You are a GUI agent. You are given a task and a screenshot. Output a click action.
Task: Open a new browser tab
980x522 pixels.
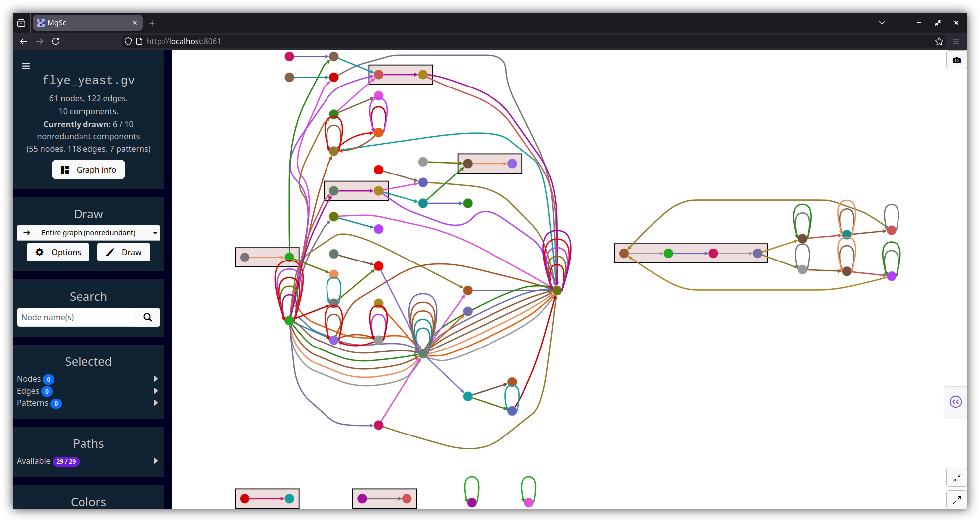point(152,23)
